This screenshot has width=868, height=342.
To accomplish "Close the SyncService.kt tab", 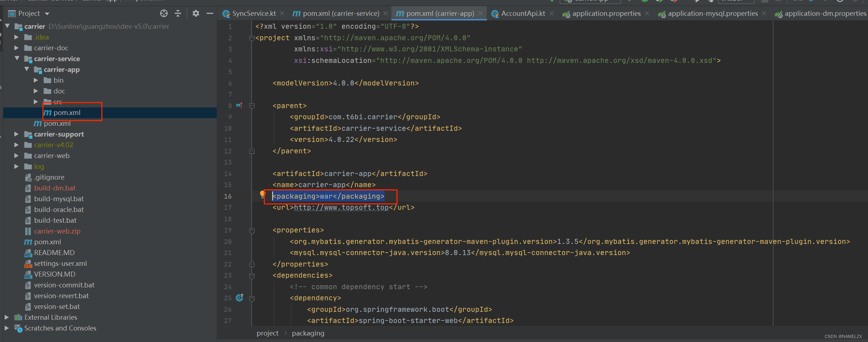I will (x=283, y=14).
